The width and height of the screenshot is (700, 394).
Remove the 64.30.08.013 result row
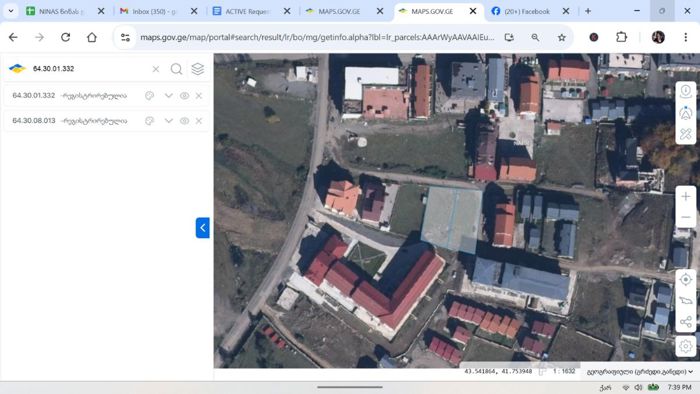[x=199, y=121]
